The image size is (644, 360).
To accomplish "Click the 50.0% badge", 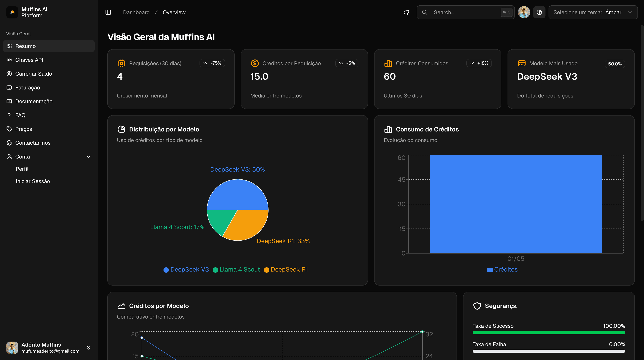I will 615,64.
